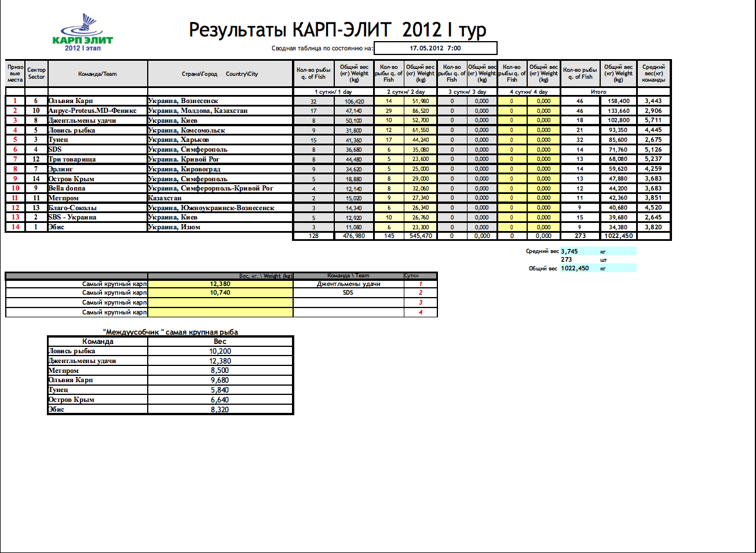The height and width of the screenshot is (553, 756).
Task: Click the title Результаты КАРП-ЭЛИТ 2012 I тур
Action: (337, 30)
